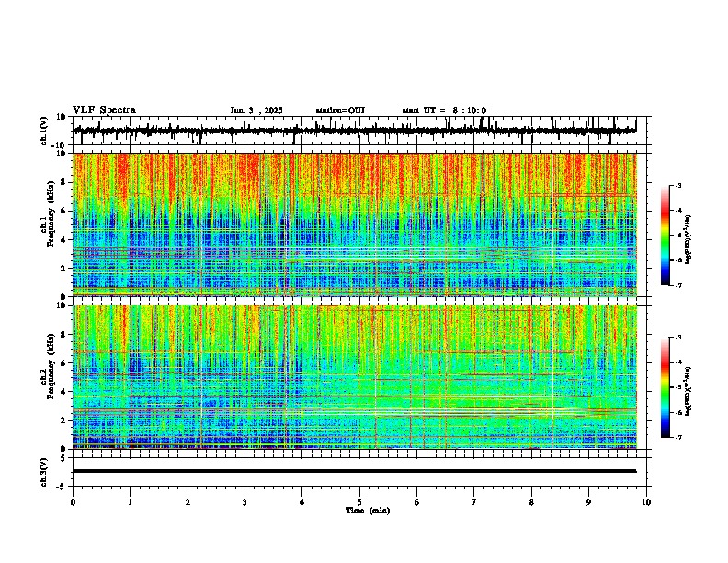Select the "start UT = 8 : 10: 0" text
The image size is (728, 563).
point(444,110)
